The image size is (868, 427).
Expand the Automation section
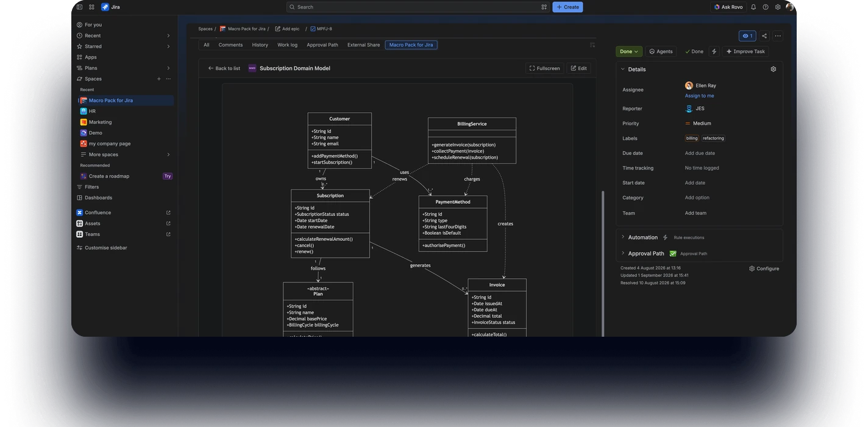tap(623, 237)
